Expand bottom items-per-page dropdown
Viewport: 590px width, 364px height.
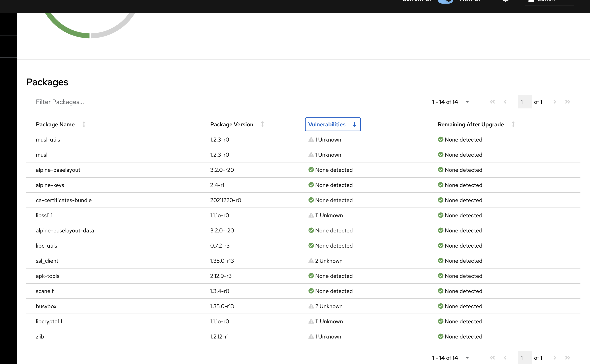pyautogui.click(x=467, y=358)
